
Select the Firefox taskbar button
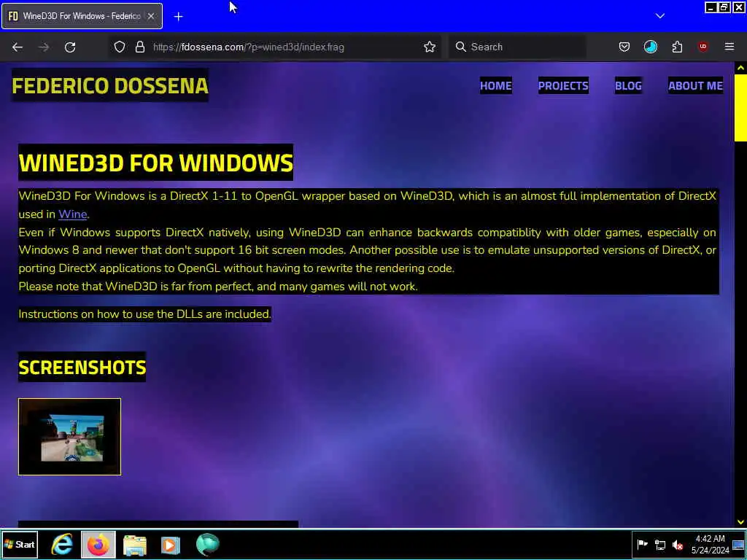[98, 544]
